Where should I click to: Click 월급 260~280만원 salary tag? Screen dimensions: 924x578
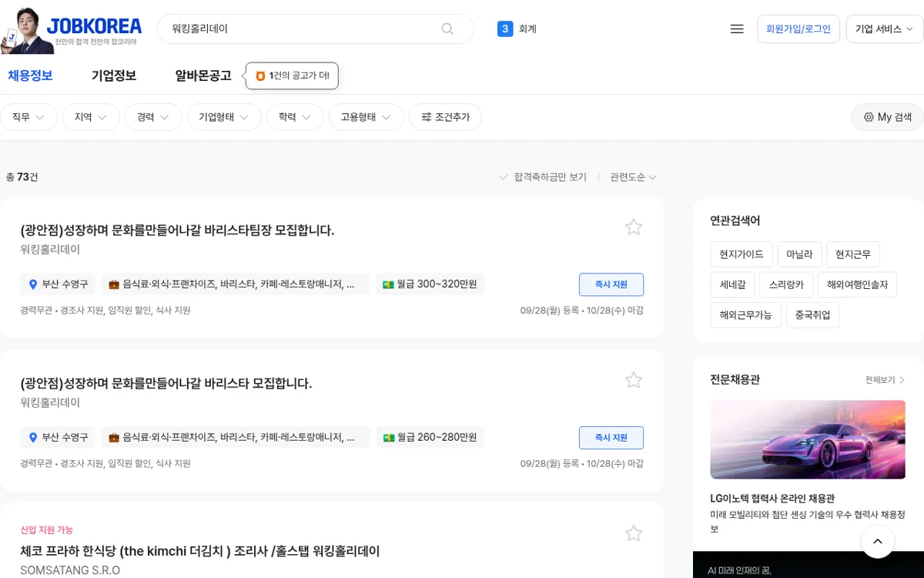point(430,438)
